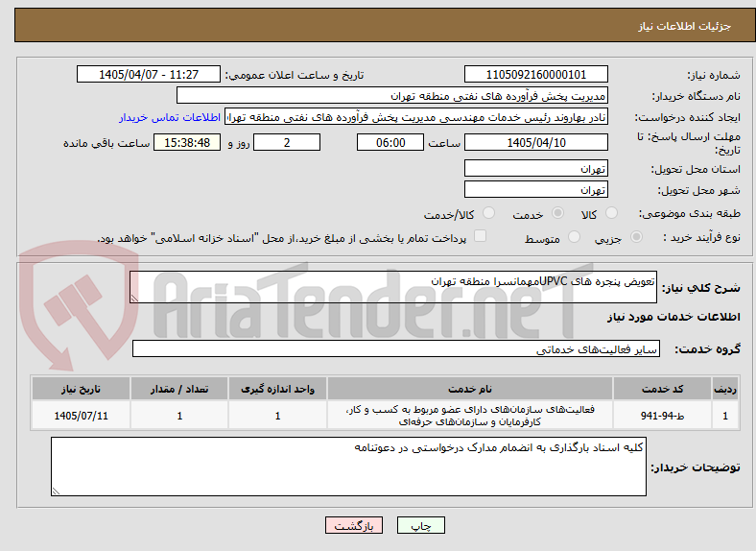The width and height of the screenshot is (756, 551).
Task: Select the متوسط purchase type radio
Action: tap(574, 236)
